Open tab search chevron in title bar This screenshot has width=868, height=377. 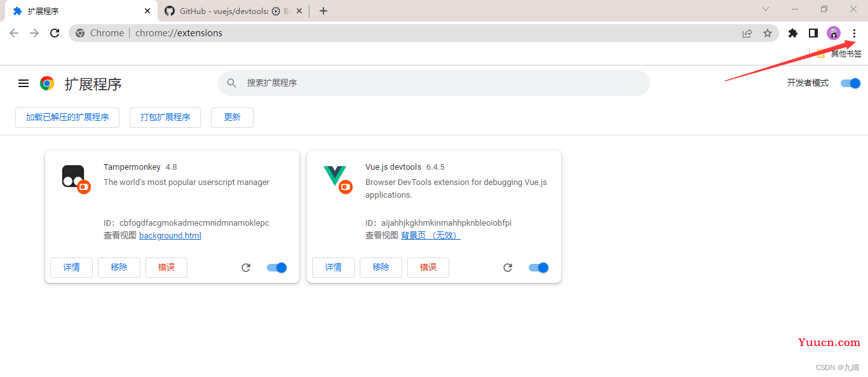(766, 9)
